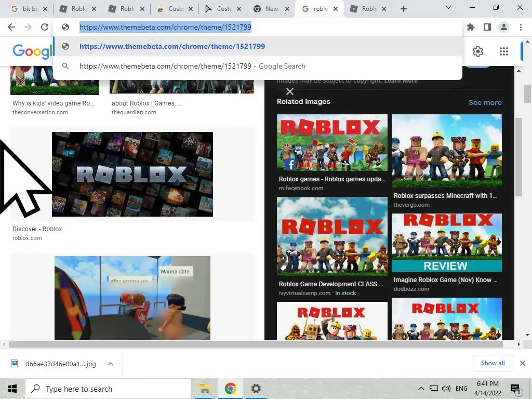
Task: Click the browser forward arrow
Action: pyautogui.click(x=28, y=27)
